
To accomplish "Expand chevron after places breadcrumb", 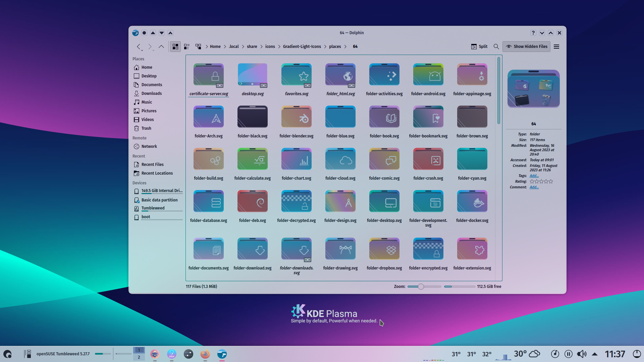I will click(345, 47).
